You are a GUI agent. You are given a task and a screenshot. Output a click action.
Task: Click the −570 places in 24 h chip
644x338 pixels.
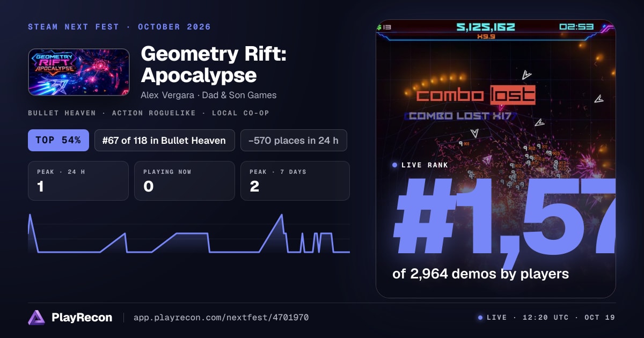294,141
